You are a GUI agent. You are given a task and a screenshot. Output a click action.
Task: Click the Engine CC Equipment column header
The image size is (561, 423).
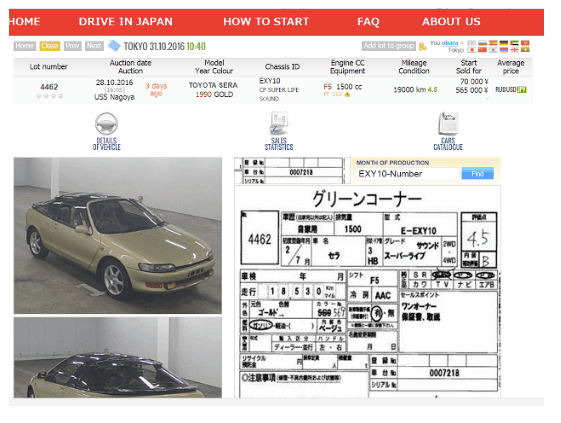pos(347,67)
